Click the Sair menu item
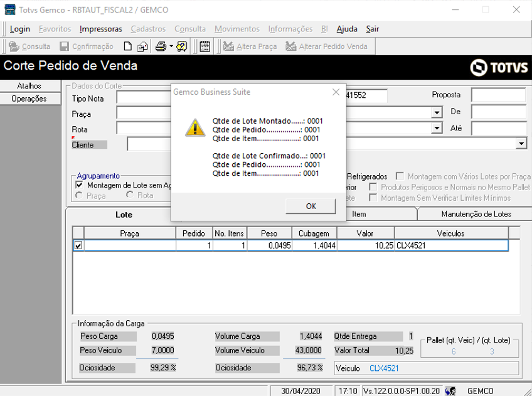532x396 pixels. click(x=372, y=29)
